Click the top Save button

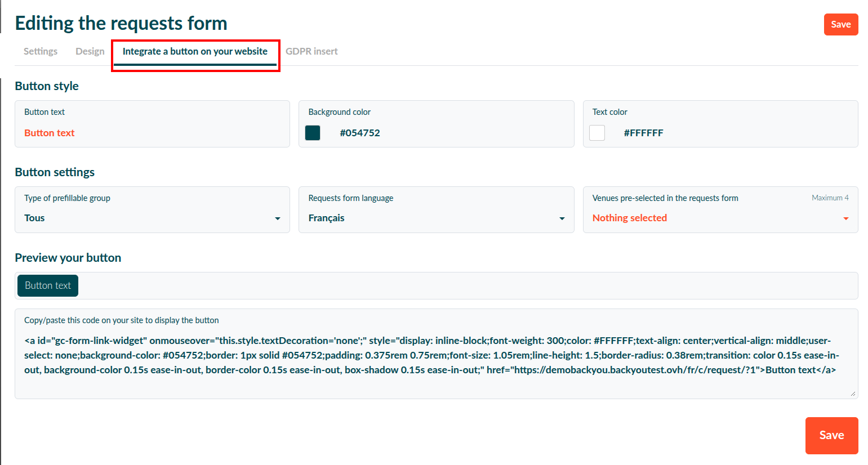tap(841, 24)
